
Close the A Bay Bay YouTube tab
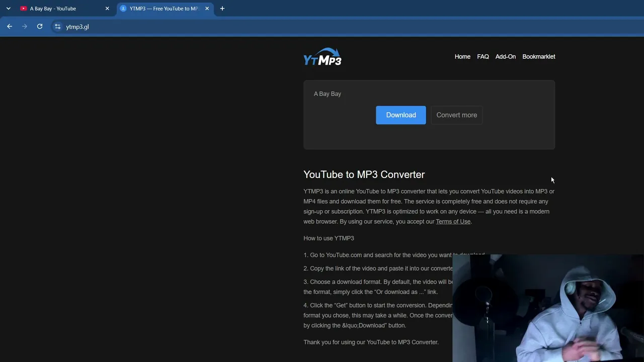click(x=107, y=9)
